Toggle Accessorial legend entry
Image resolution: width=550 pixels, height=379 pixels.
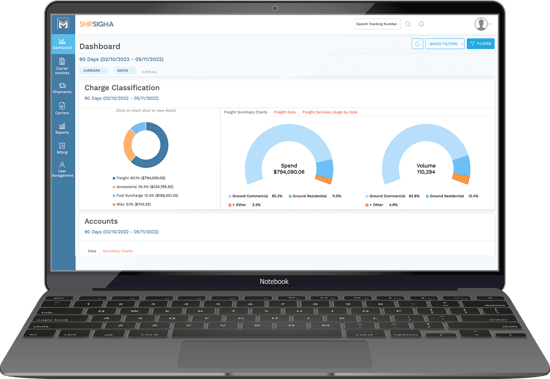click(143, 187)
